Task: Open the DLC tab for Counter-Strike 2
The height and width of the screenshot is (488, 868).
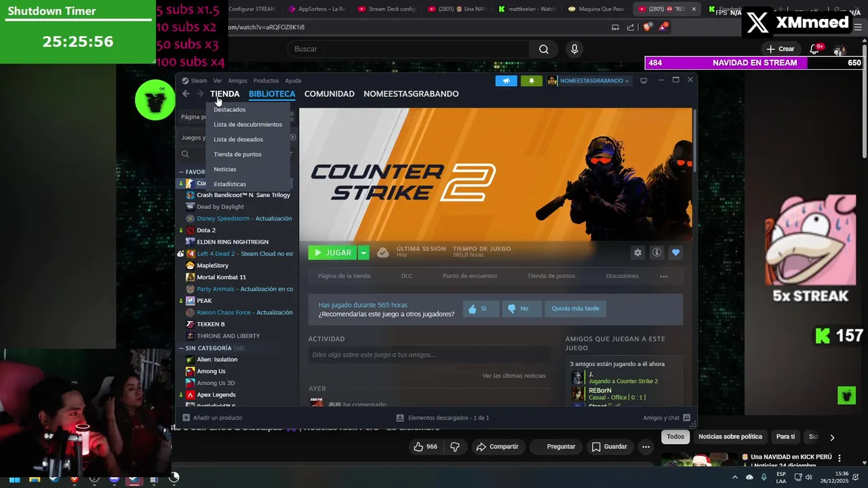Action: (407, 276)
